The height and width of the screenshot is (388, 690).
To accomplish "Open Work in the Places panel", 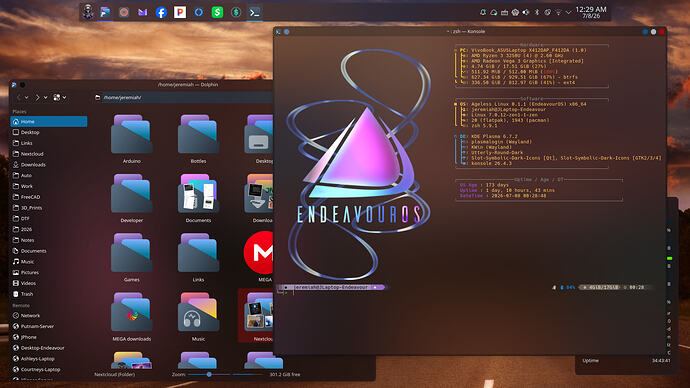I will [48, 186].
